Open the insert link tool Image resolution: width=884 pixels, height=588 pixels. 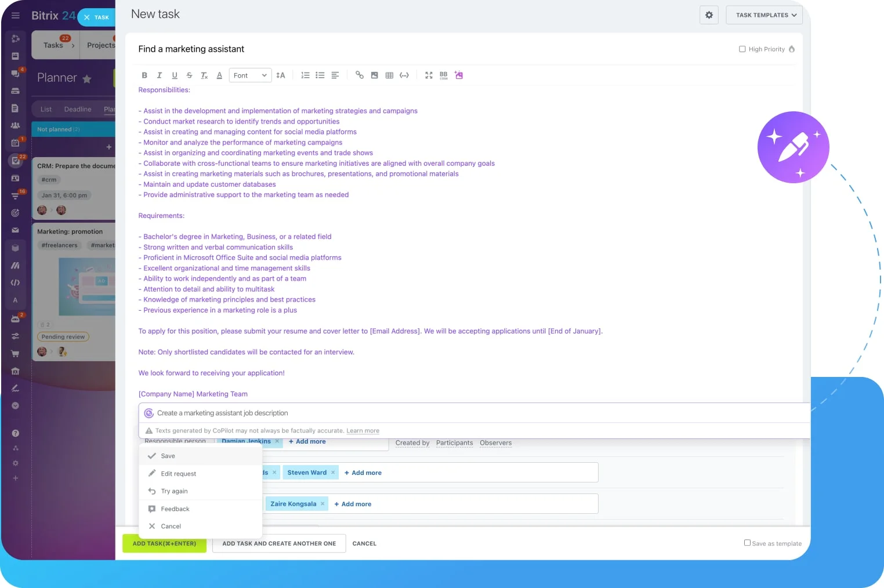pyautogui.click(x=360, y=75)
